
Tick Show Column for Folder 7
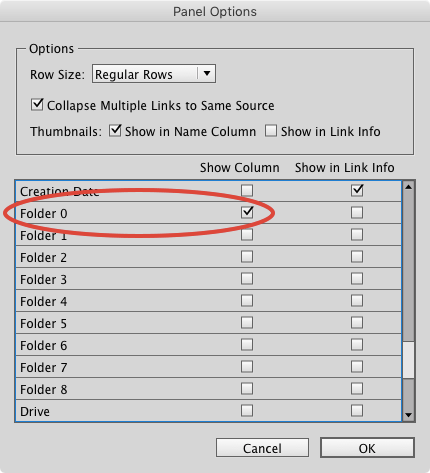point(247,366)
